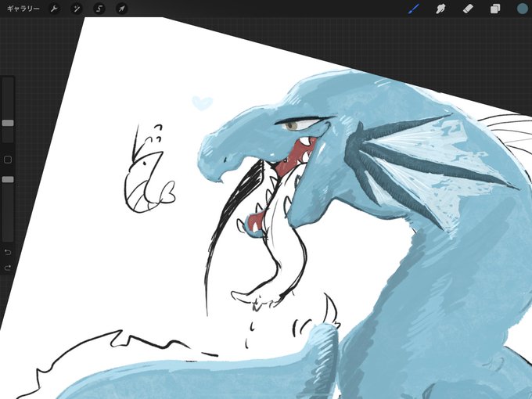The width and height of the screenshot is (532, 399).
Task: Select the Smudge finger tool
Action: pyautogui.click(x=440, y=9)
